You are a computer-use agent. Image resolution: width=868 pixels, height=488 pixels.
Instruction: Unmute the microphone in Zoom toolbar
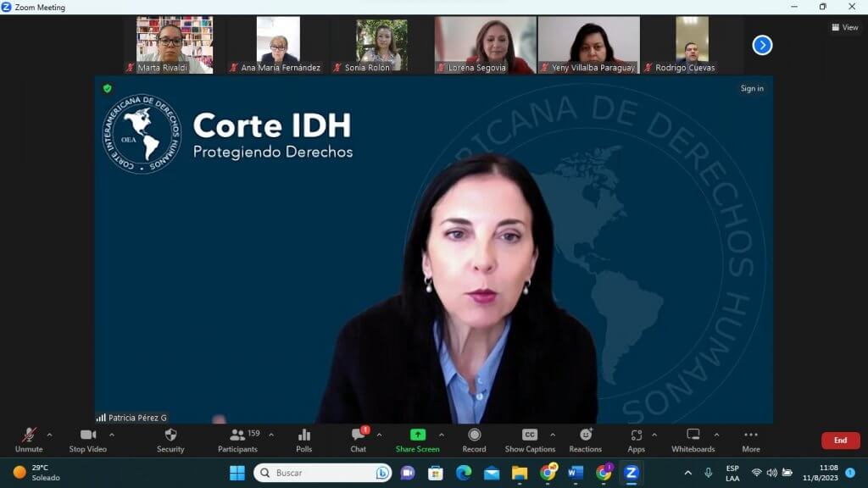[x=29, y=441]
